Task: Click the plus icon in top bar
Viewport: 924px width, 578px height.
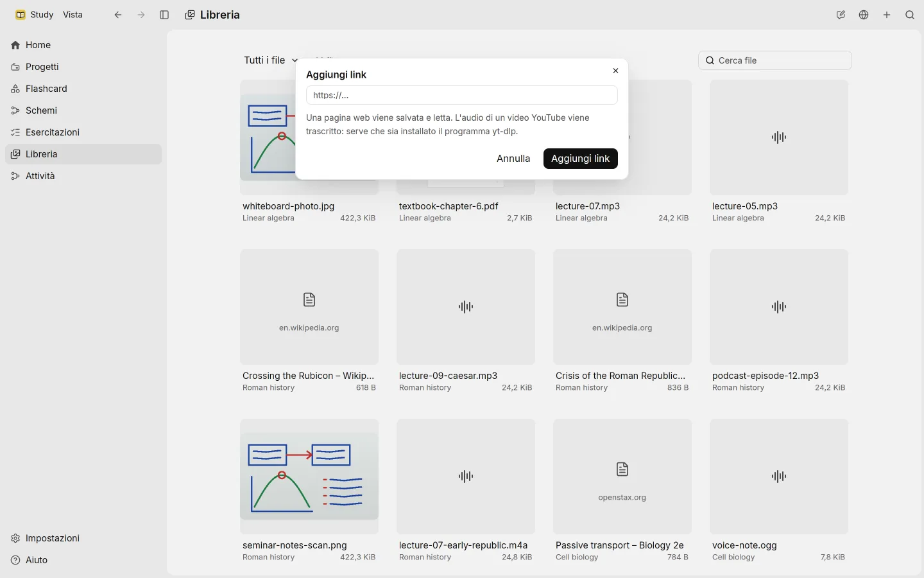Action: 887,15
